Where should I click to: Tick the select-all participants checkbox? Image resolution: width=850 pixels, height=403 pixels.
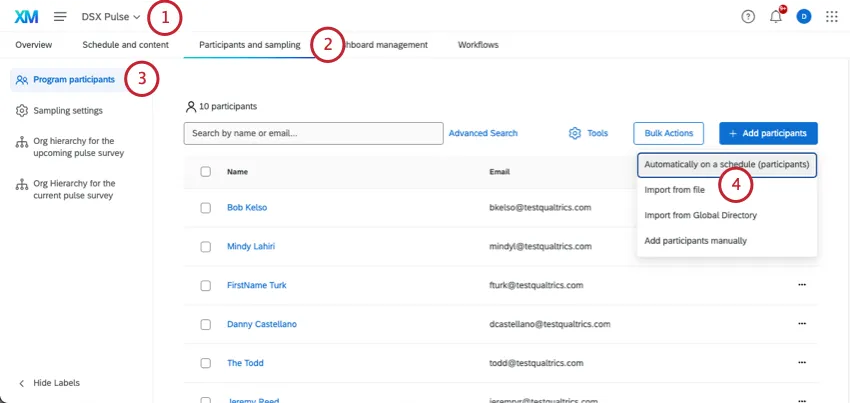tap(206, 172)
